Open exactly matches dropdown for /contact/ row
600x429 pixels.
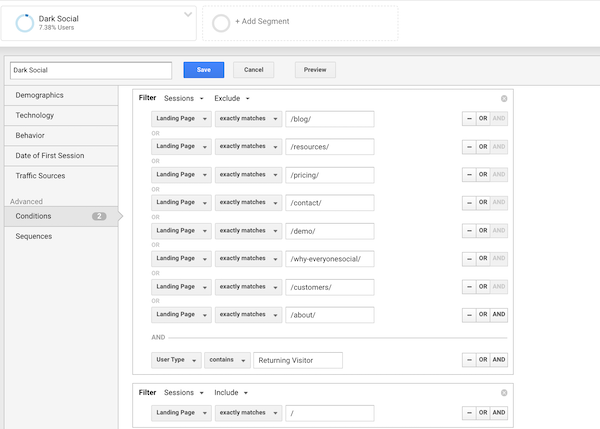(248, 202)
